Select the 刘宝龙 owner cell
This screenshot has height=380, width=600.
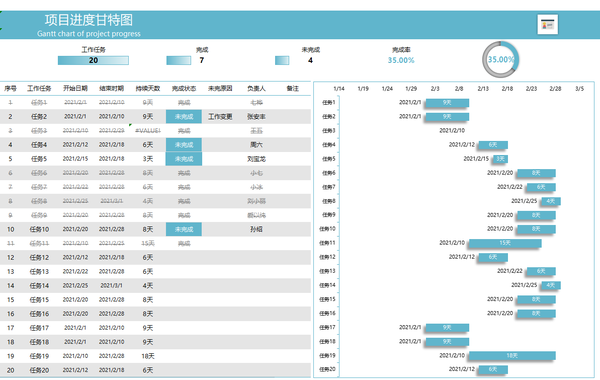[256, 159]
